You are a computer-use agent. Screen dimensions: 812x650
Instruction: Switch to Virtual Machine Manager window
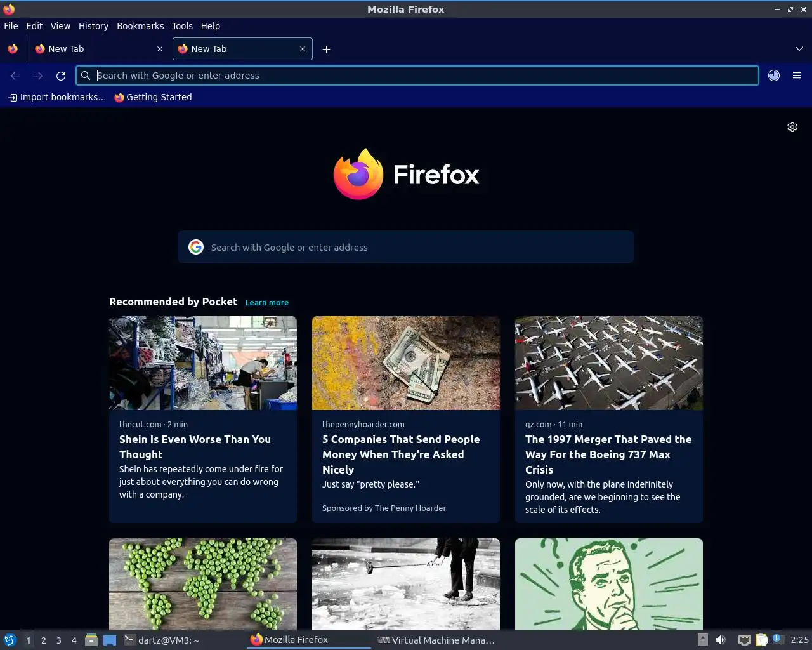(436, 640)
